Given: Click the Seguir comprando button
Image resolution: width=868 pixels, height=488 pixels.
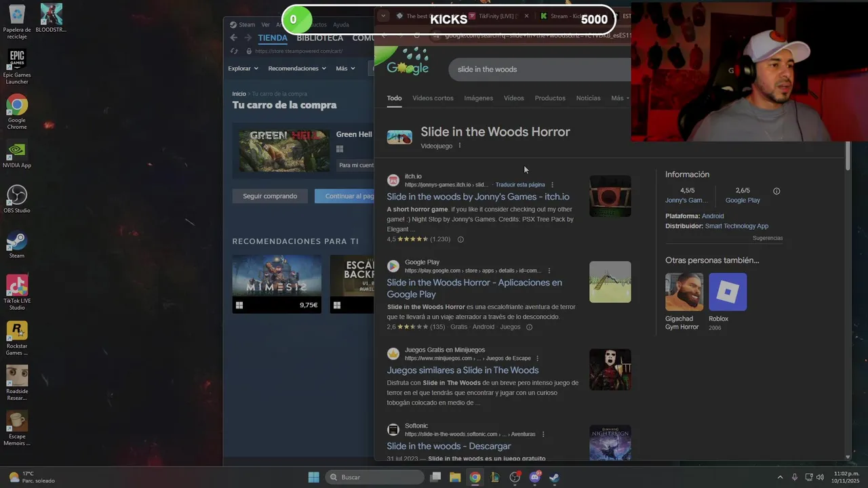Looking at the screenshot, I should [x=270, y=196].
